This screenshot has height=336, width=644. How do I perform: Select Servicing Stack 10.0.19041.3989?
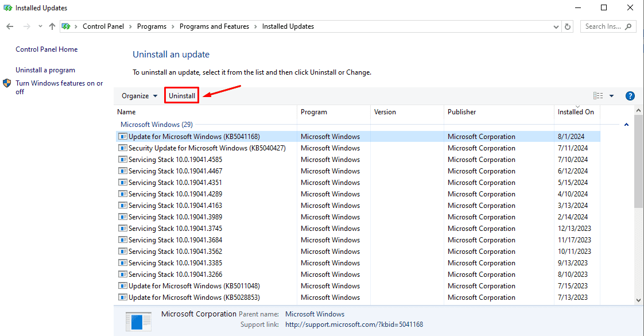pos(358,217)
